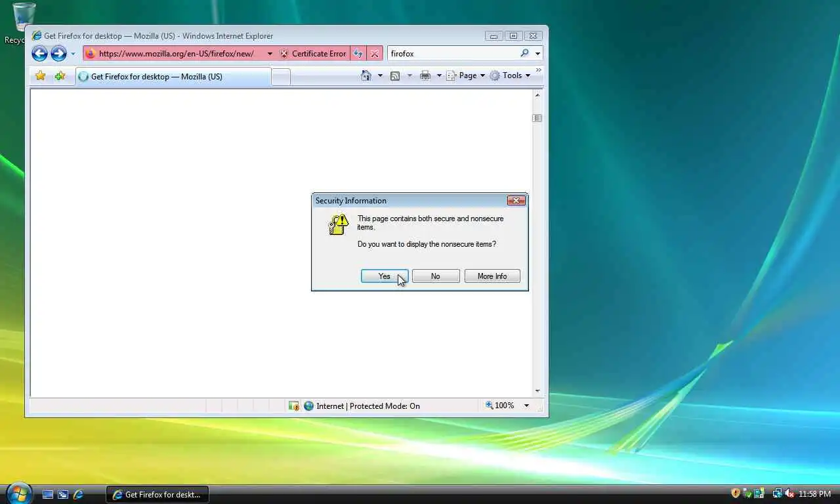Launch Internet Explorer from quick launch

78,495
